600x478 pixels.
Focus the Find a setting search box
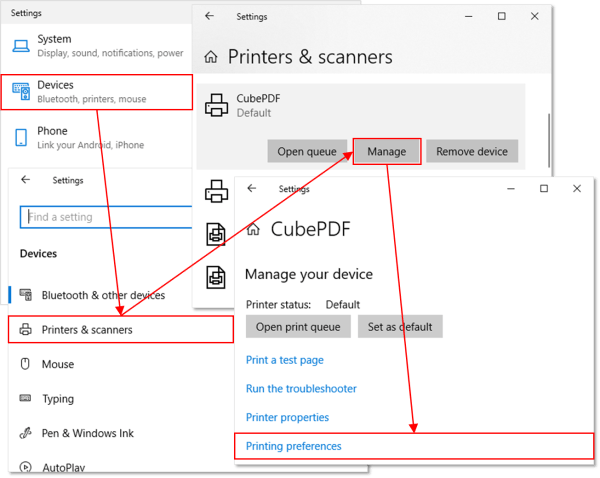pos(106,217)
